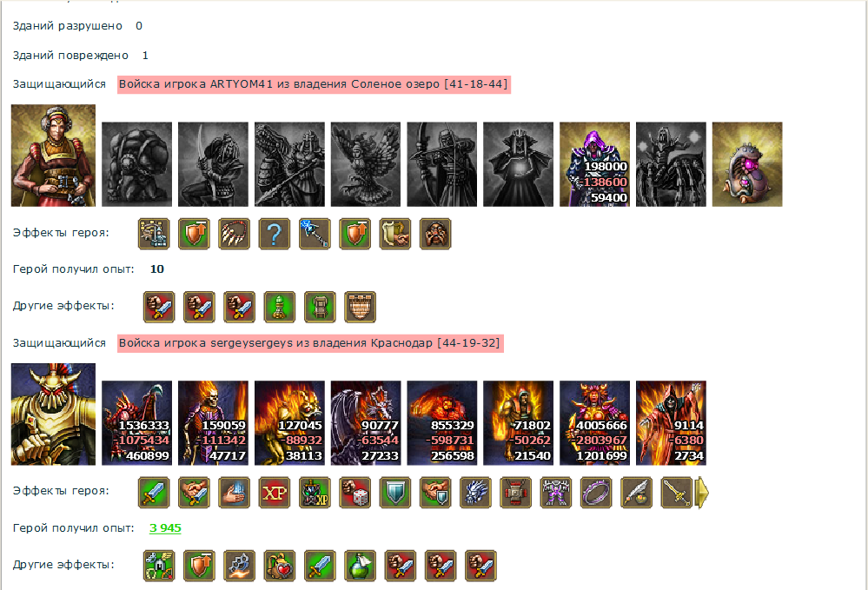Viewport: 868px width, 590px height.
Task: Click the red XP hero effect icon
Action: pyautogui.click(x=274, y=493)
